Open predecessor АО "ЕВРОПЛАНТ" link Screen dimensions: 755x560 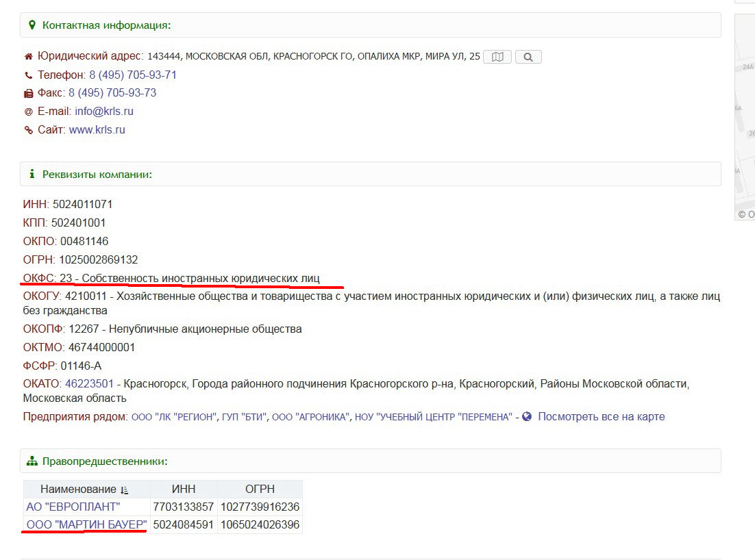click(x=73, y=507)
